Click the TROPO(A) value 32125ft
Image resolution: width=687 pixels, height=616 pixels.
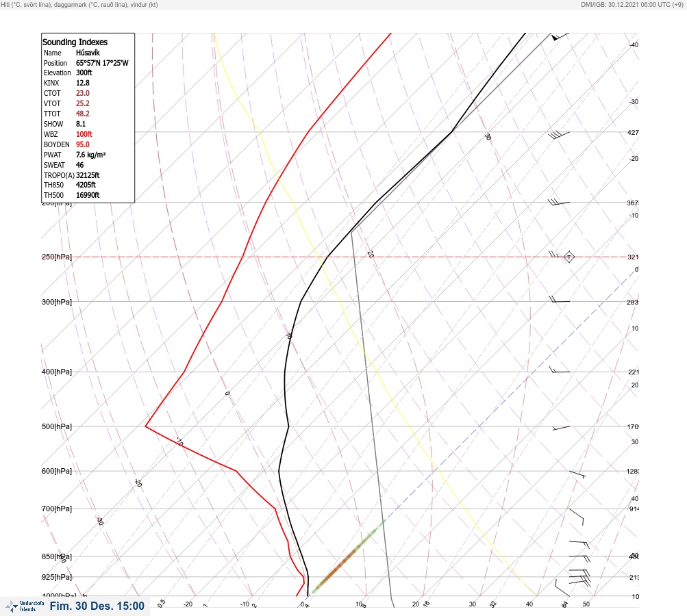88,175
